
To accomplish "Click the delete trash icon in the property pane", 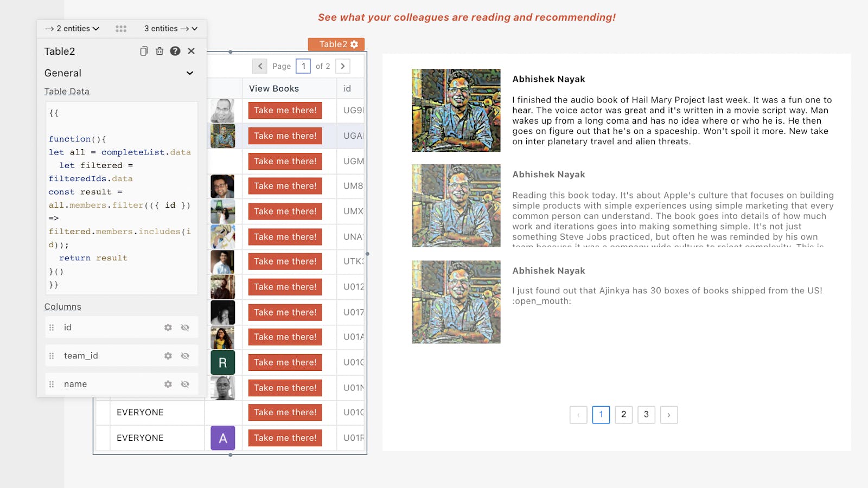I will tap(159, 51).
